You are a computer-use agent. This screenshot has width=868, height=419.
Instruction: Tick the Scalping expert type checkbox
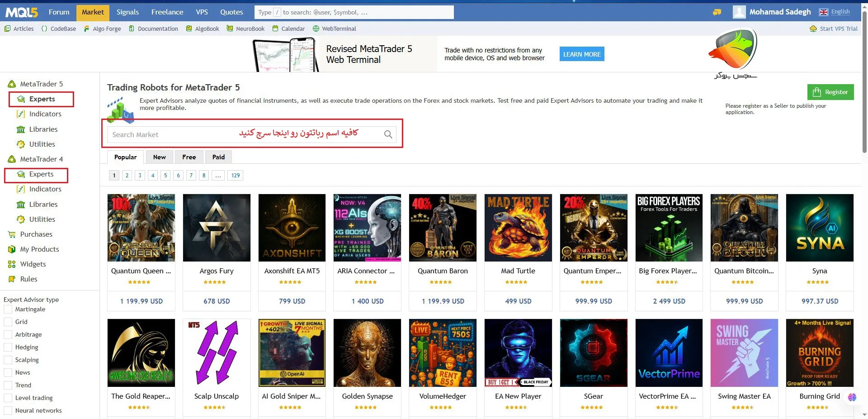(x=8, y=360)
